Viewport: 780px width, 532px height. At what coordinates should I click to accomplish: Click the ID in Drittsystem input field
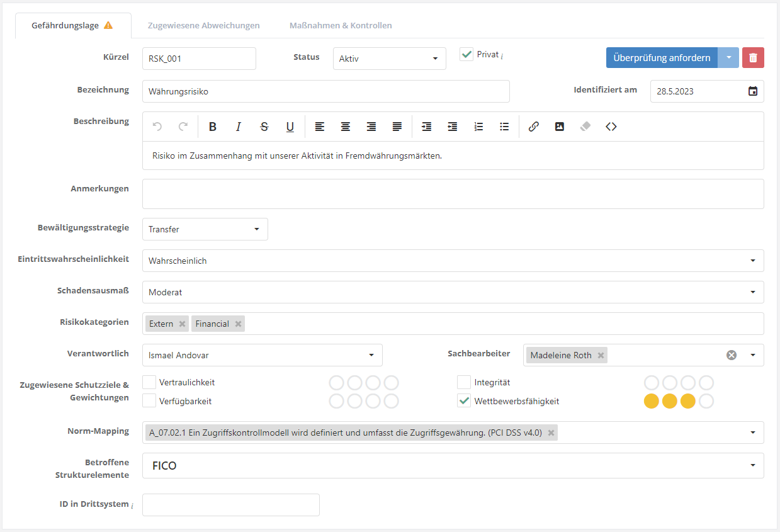coord(230,505)
